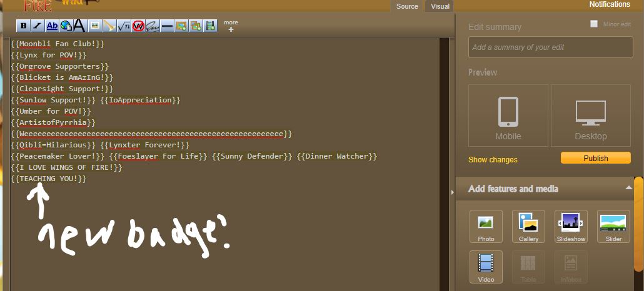Viewport: 644px width, 291px height.
Task: Insert an external link with globe icon
Action: pyautogui.click(x=66, y=26)
